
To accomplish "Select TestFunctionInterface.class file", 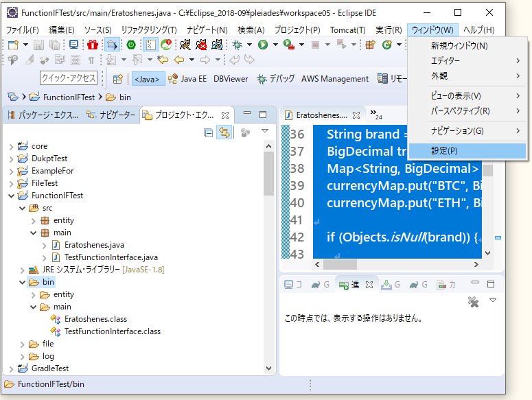I will click(113, 331).
